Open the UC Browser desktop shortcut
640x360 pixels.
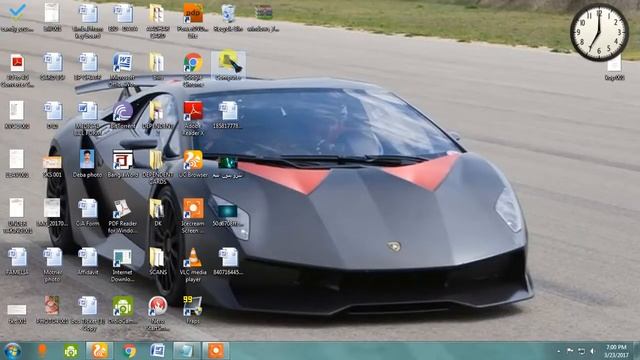[193, 164]
